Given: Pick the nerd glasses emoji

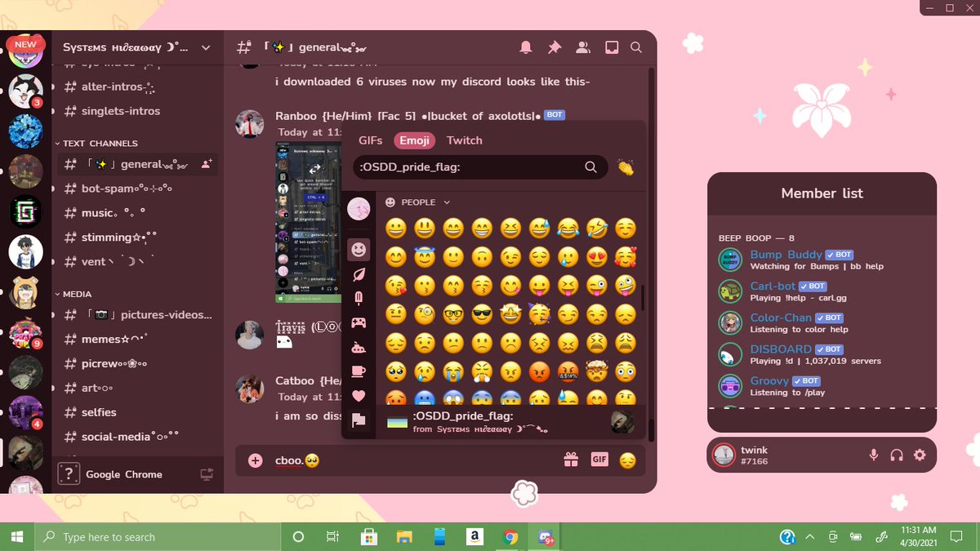Looking at the screenshot, I should click(452, 314).
